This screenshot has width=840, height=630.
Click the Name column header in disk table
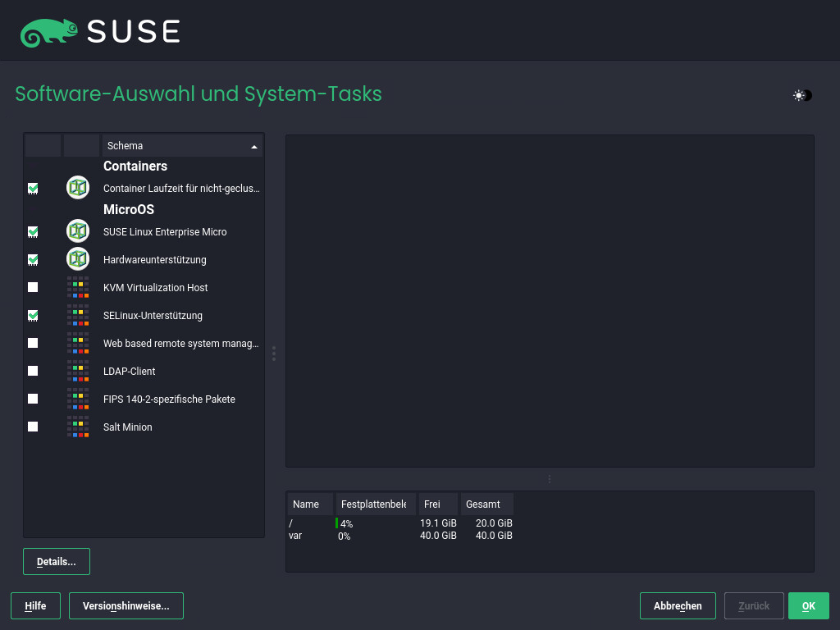tap(310, 504)
